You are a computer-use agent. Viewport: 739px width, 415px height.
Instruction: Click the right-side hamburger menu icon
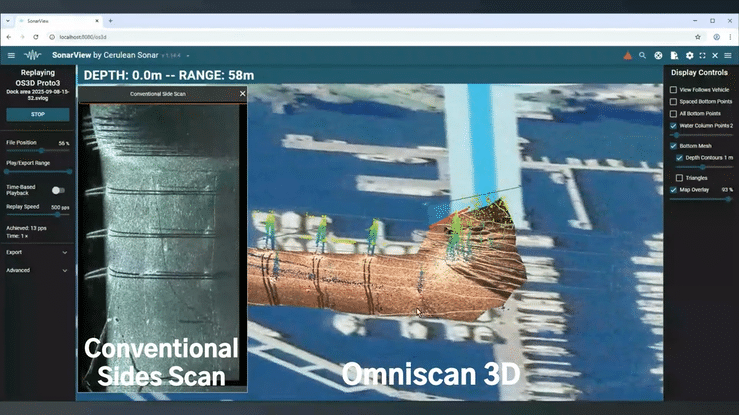coord(728,56)
